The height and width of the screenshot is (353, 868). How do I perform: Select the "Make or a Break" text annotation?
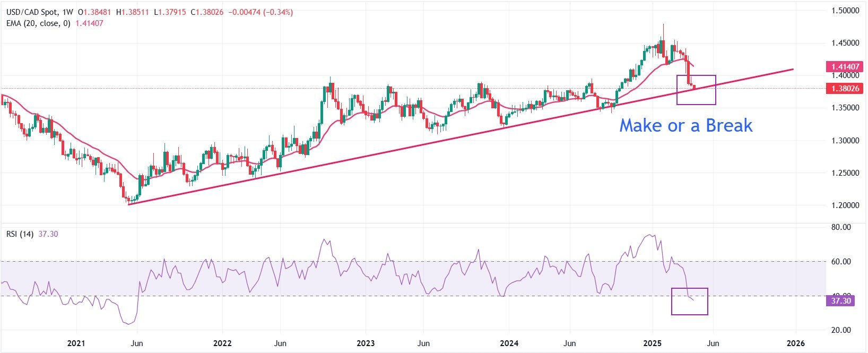tap(685, 125)
